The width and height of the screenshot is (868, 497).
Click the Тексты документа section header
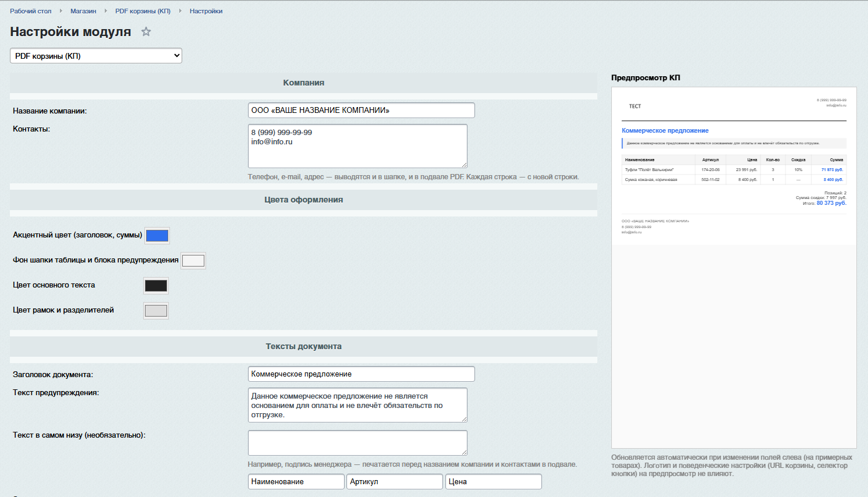point(303,346)
